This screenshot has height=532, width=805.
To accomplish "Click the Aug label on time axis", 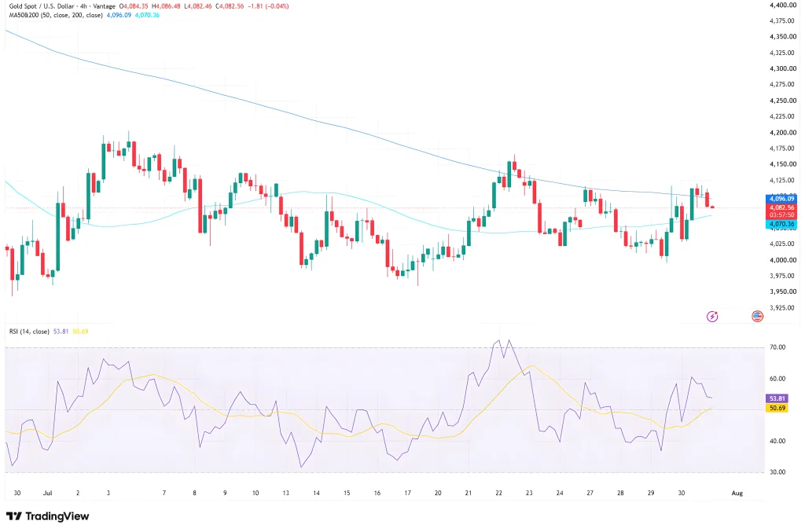I will click(x=737, y=493).
